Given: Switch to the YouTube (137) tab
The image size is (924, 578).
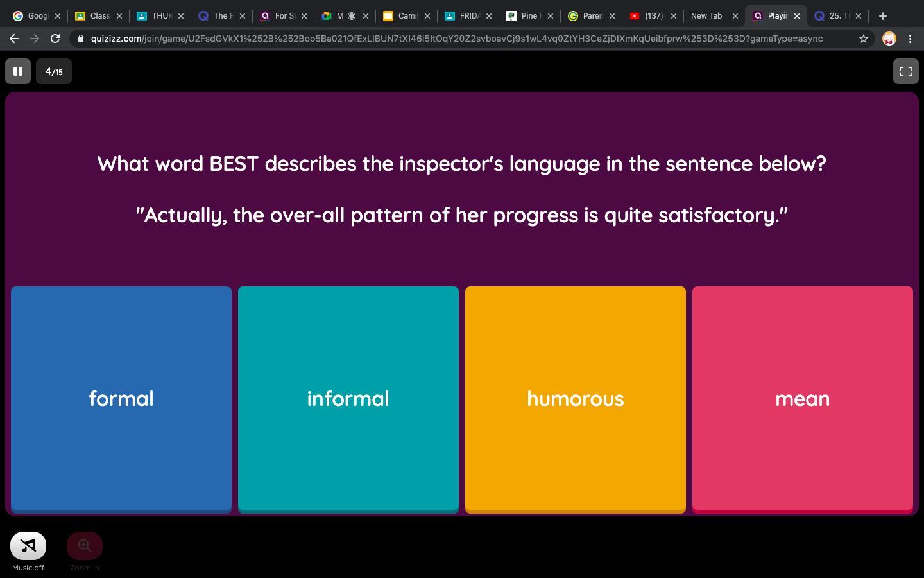Looking at the screenshot, I should coord(648,16).
